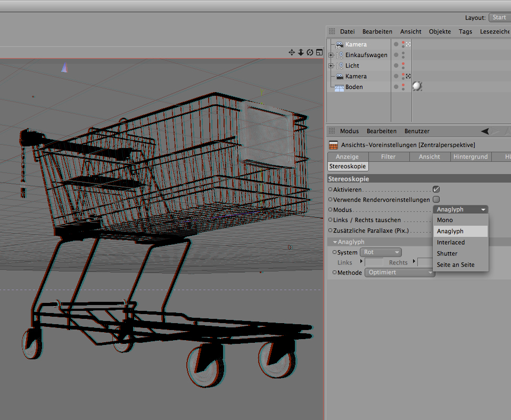The height and width of the screenshot is (420, 511).
Task: Click the toggle active view icon
Action: click(x=319, y=52)
